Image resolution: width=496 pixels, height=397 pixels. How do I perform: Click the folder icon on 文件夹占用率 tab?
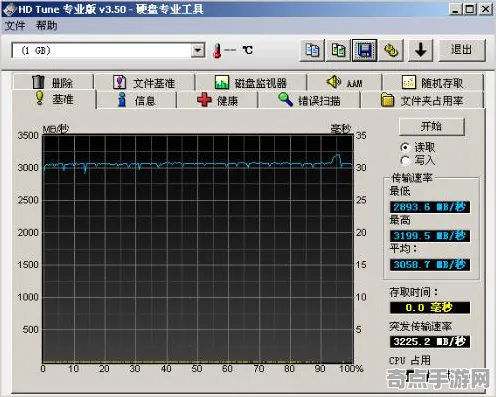[x=387, y=100]
